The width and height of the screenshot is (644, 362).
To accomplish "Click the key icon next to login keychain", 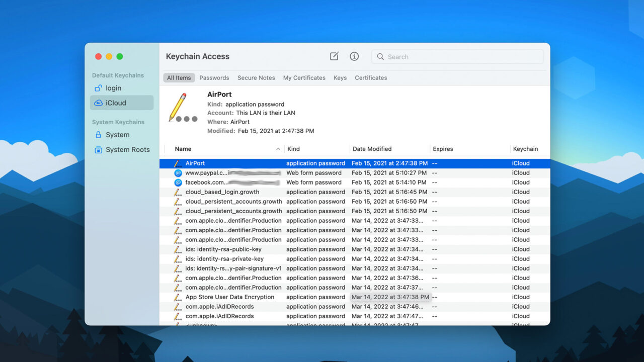I will (x=99, y=87).
